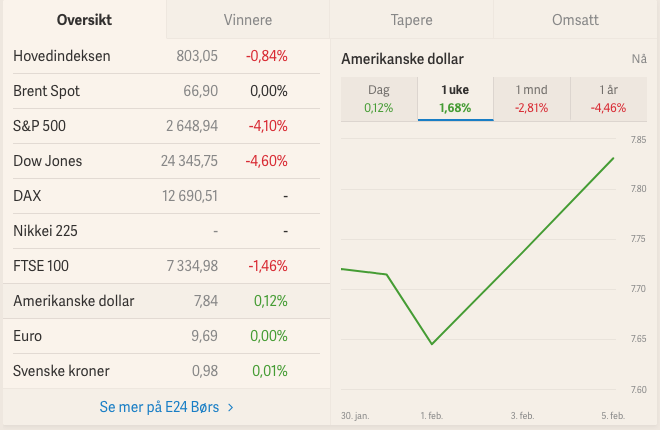Viewport: 660px width, 430px height.
Task: Switch chart to 1 år period
Action: click(x=608, y=99)
